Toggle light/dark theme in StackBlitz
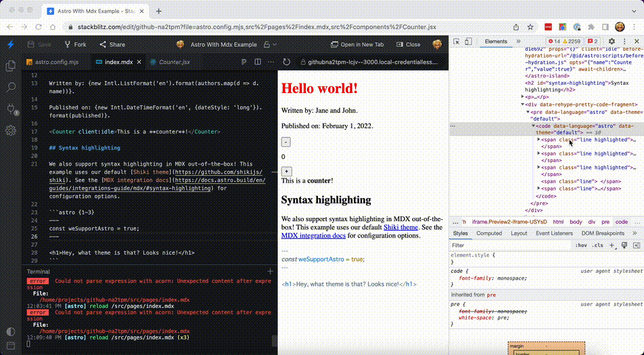This screenshot has height=355, width=644. pos(11,332)
